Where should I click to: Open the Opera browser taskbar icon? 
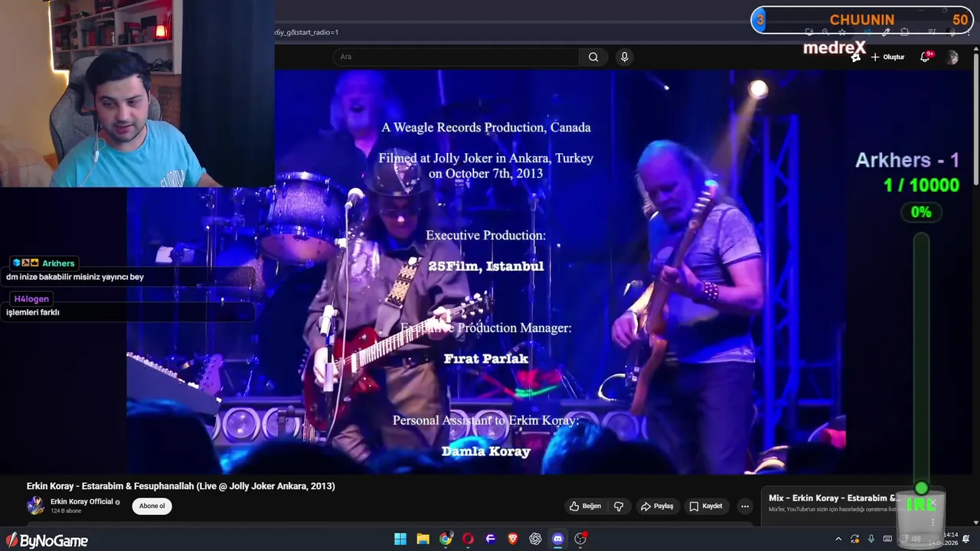coord(468,539)
